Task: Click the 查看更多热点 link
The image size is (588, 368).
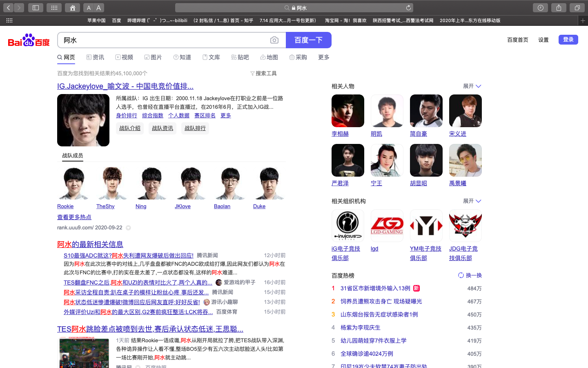Action: [74, 217]
